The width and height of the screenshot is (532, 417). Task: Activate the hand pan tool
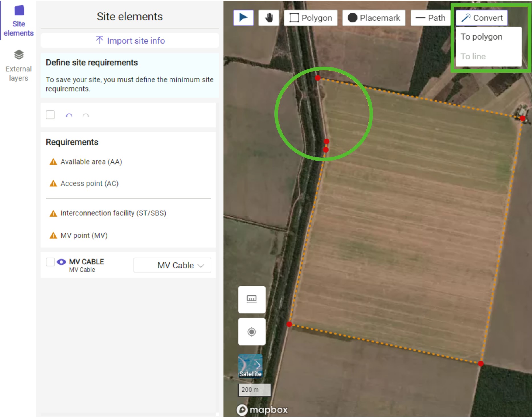269,18
